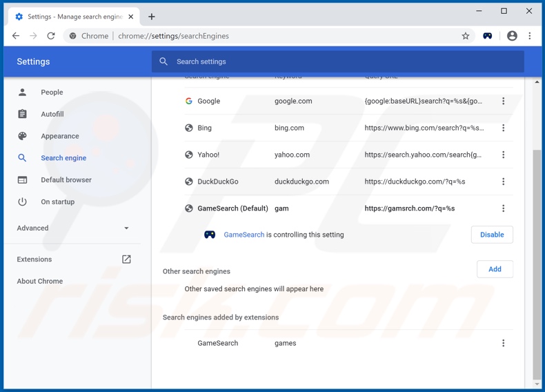Screen dimensions: 545x392
Task: Open more actions for GameSearch (Default) row
Action: (504, 208)
